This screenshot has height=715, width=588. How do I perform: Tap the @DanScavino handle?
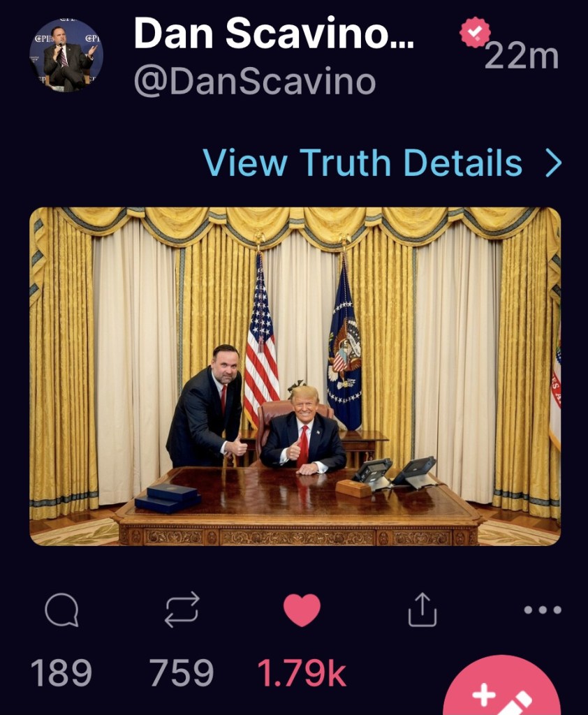(254, 82)
